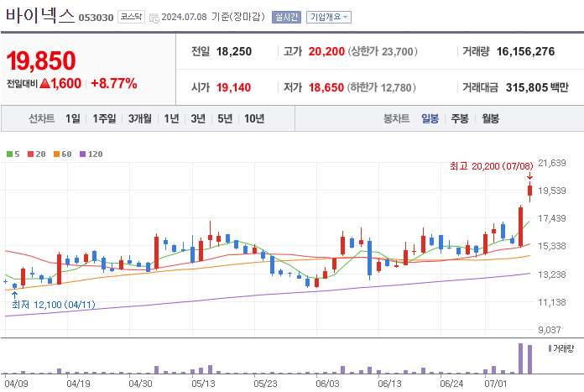Click the 15,338 price axis label
The width and height of the screenshot is (584, 392).
pyautogui.click(x=552, y=246)
